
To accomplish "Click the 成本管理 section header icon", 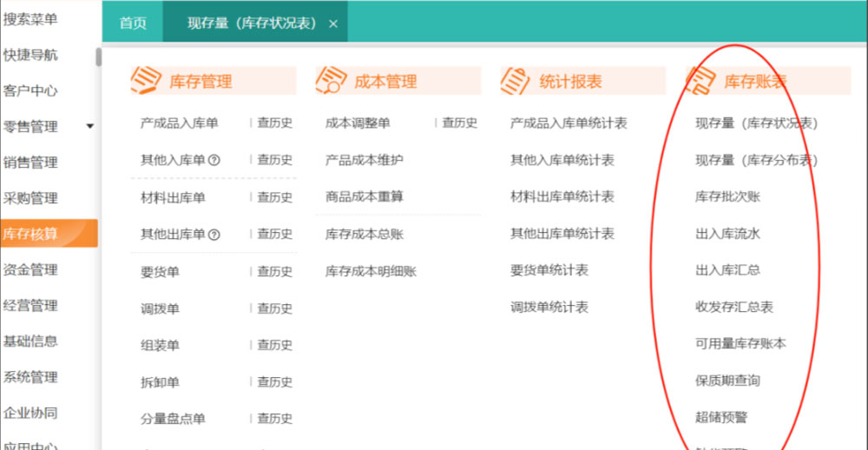I will pyautogui.click(x=331, y=80).
